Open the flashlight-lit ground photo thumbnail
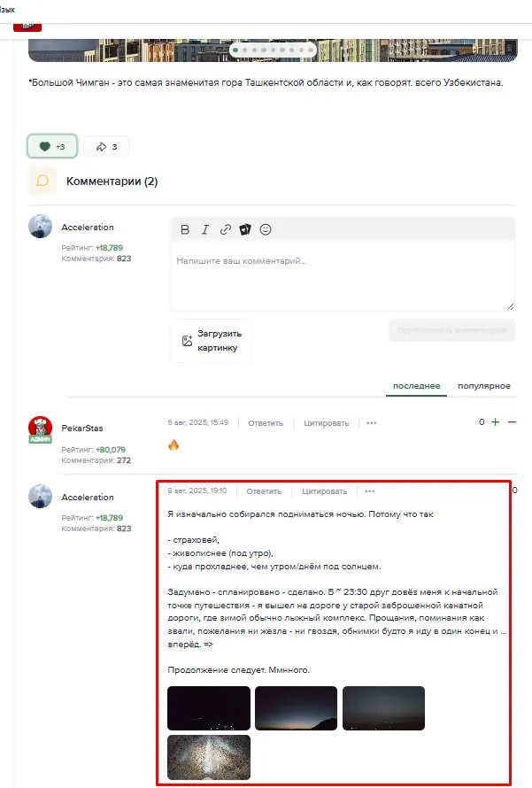The height and width of the screenshot is (788, 532). tap(209, 757)
